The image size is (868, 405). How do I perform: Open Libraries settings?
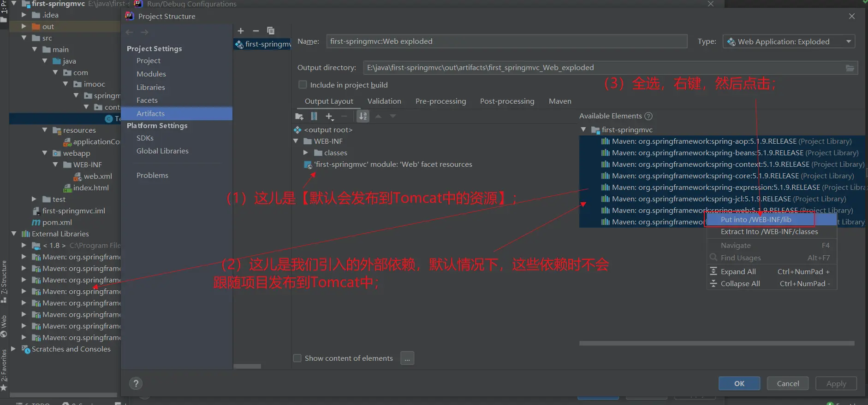[151, 88]
